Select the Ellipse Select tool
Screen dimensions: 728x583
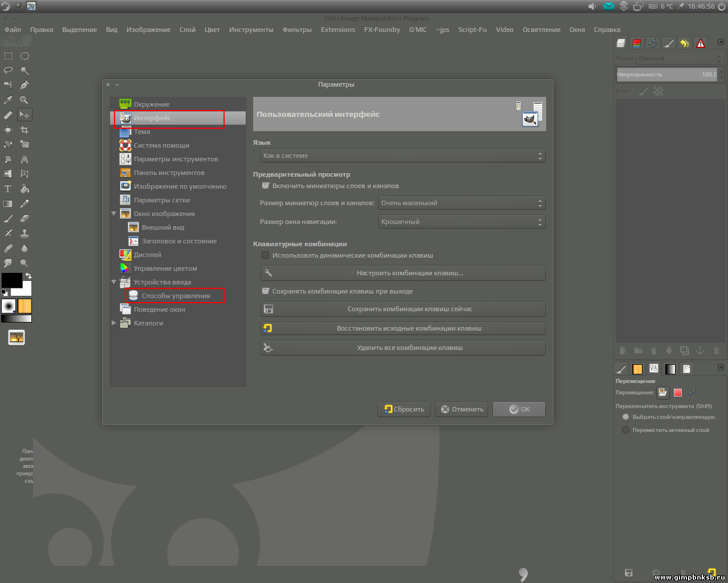[25, 56]
